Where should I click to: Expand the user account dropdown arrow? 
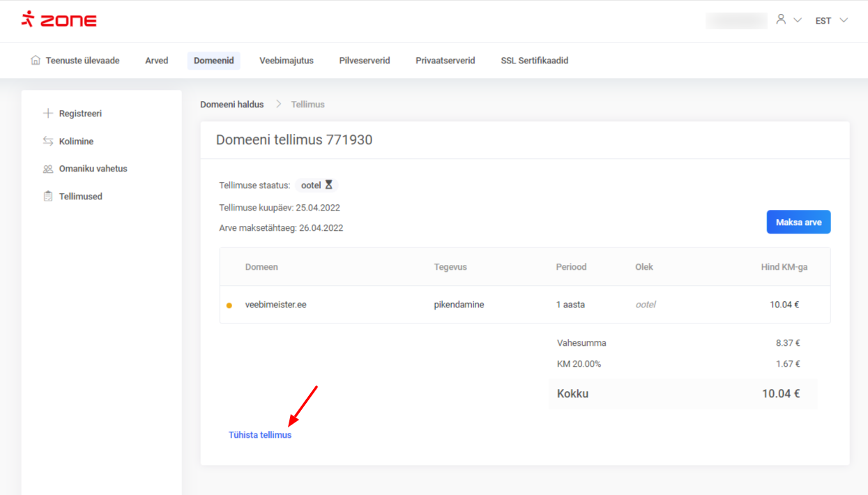click(798, 20)
